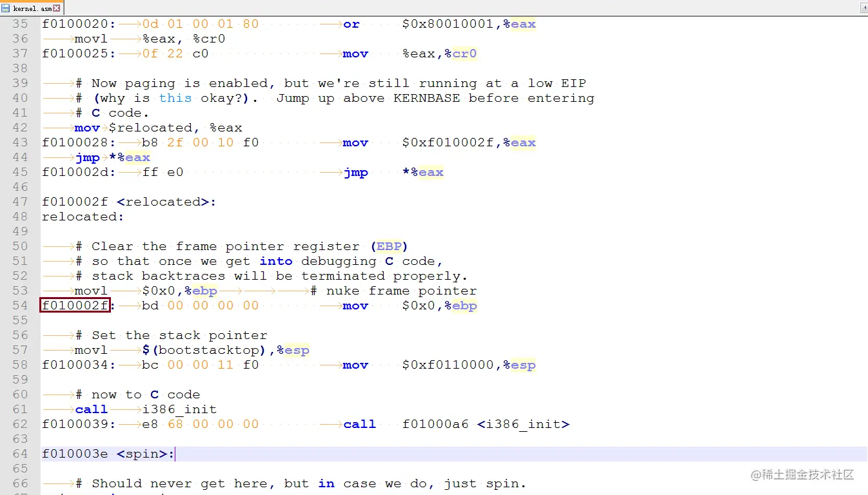Click the highlighted %ebp on the movl line 53
The width and height of the screenshot is (868, 495).
pos(202,291)
